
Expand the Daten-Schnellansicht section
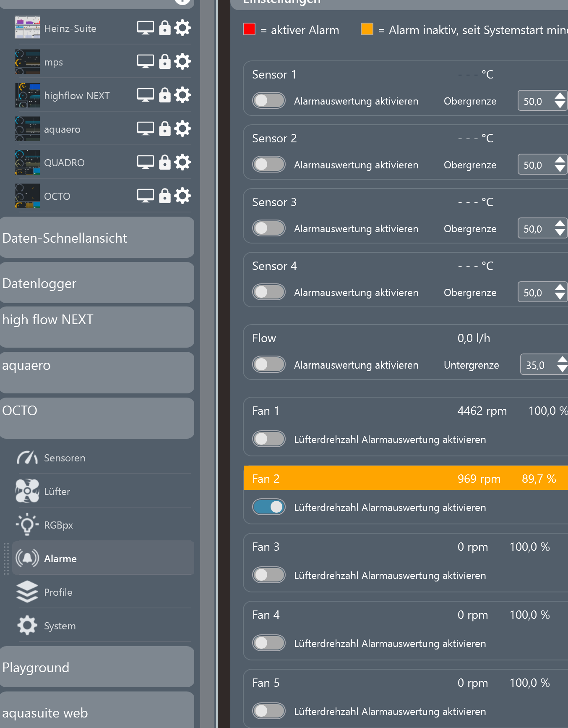(97, 238)
